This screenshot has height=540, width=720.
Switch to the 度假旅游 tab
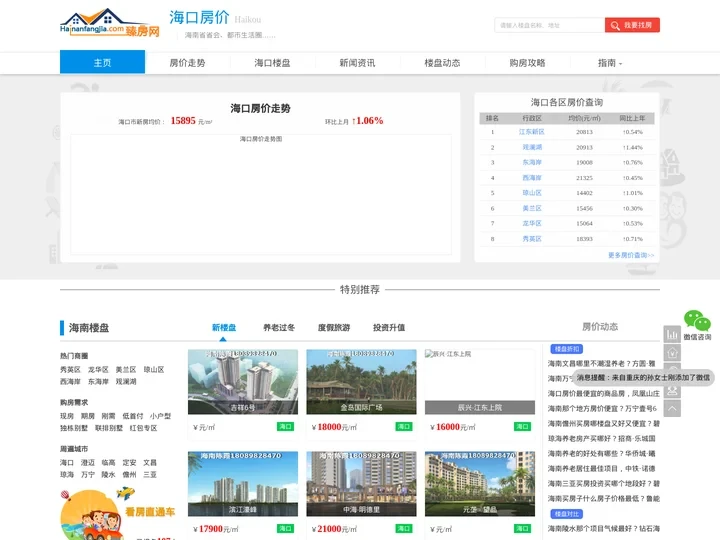click(334, 327)
